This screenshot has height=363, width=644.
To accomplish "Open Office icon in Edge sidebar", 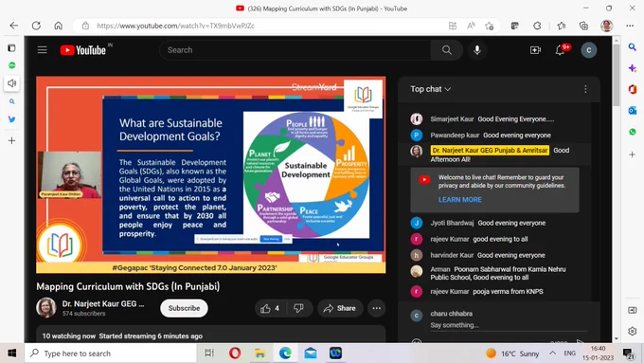I will tap(632, 89).
